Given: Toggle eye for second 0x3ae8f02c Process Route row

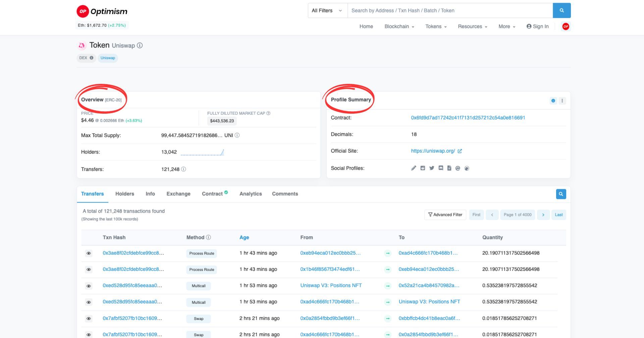Looking at the screenshot, I should coord(89,270).
